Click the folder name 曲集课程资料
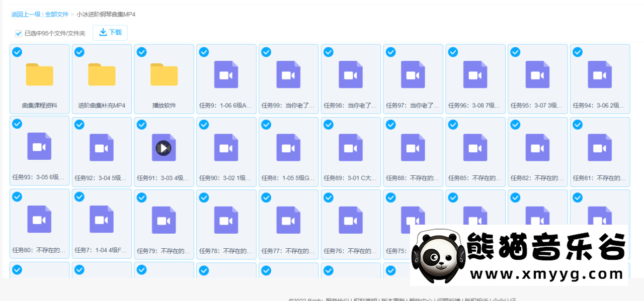 tap(39, 106)
